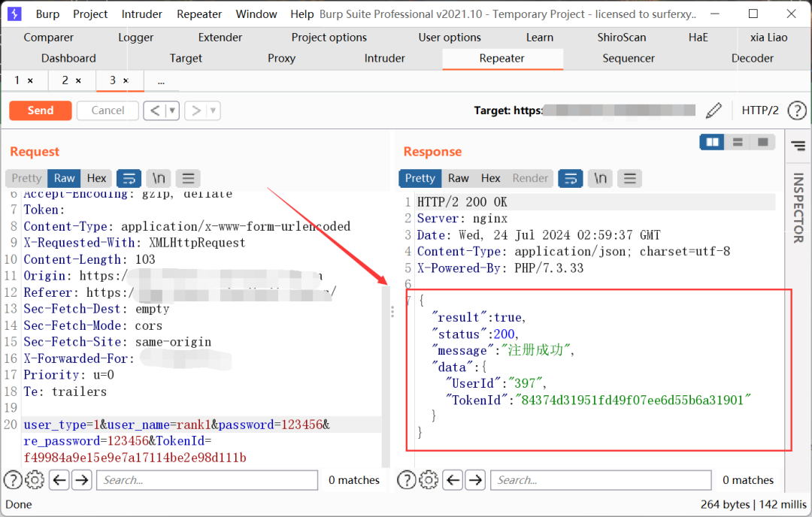Image resolution: width=812 pixels, height=517 pixels.
Task: Open the Logger tab
Action: click(135, 38)
